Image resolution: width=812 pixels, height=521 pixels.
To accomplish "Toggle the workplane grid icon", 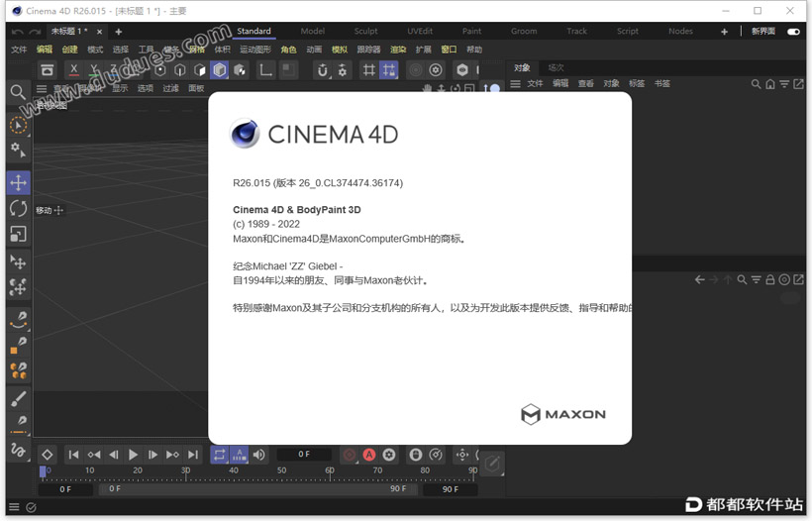I will pos(368,70).
